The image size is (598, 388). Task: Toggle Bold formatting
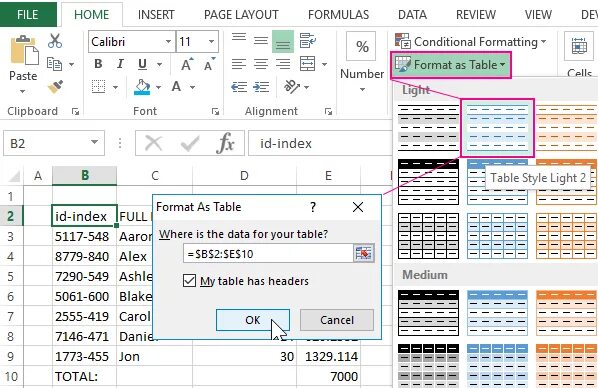tap(98, 64)
